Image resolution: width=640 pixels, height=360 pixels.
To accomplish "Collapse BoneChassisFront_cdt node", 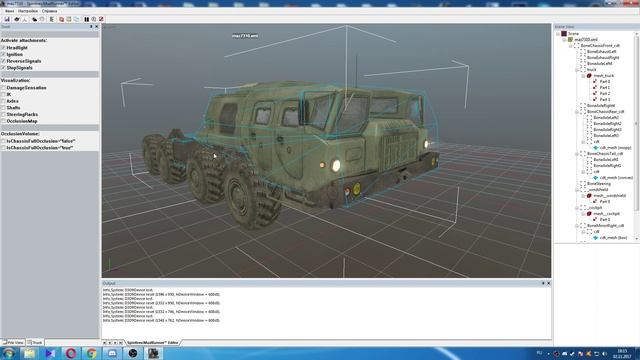I will (x=571, y=46).
